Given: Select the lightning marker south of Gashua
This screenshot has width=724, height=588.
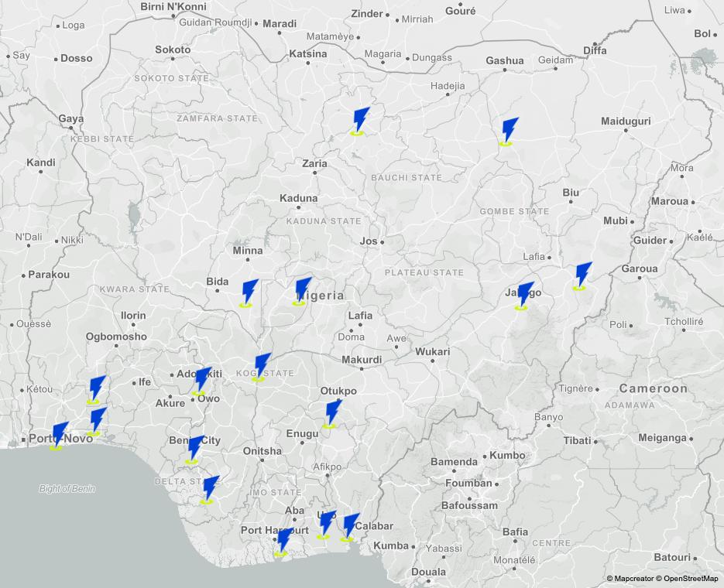Looking at the screenshot, I should pyautogui.click(x=509, y=132).
